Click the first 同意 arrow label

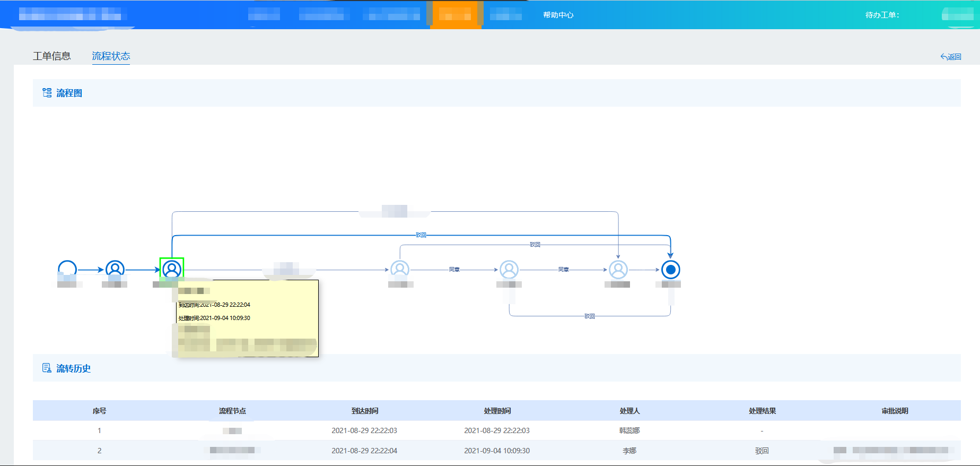[454, 270]
